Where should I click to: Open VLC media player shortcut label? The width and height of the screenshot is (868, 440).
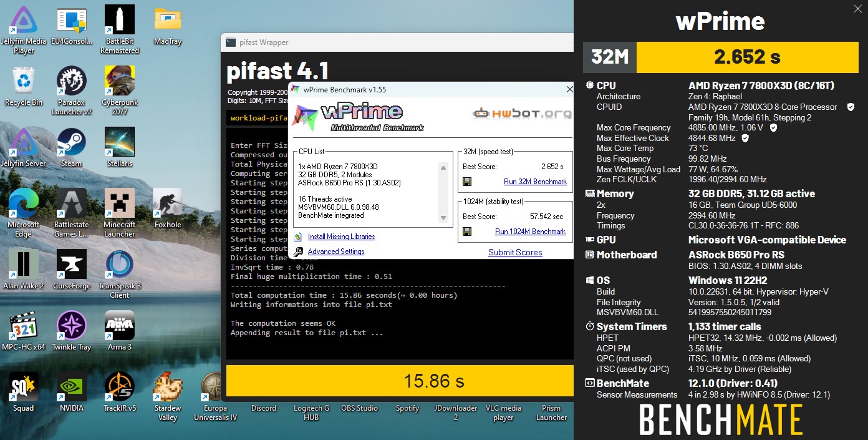(504, 413)
